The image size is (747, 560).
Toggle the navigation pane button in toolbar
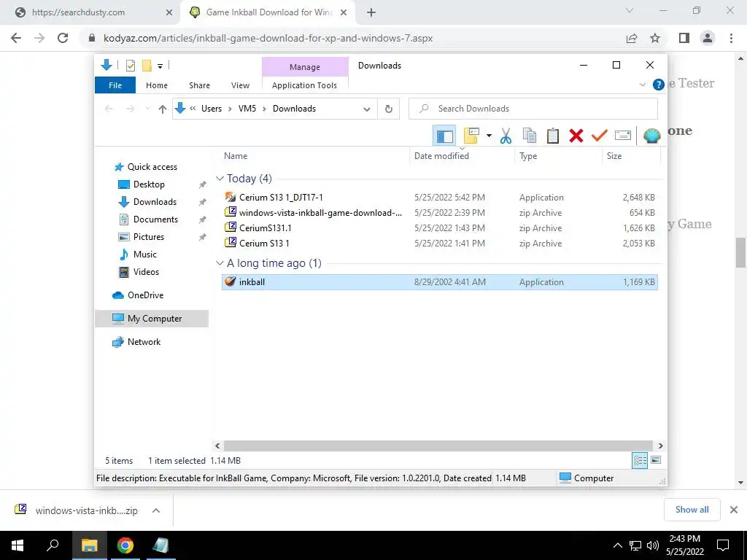[444, 136]
